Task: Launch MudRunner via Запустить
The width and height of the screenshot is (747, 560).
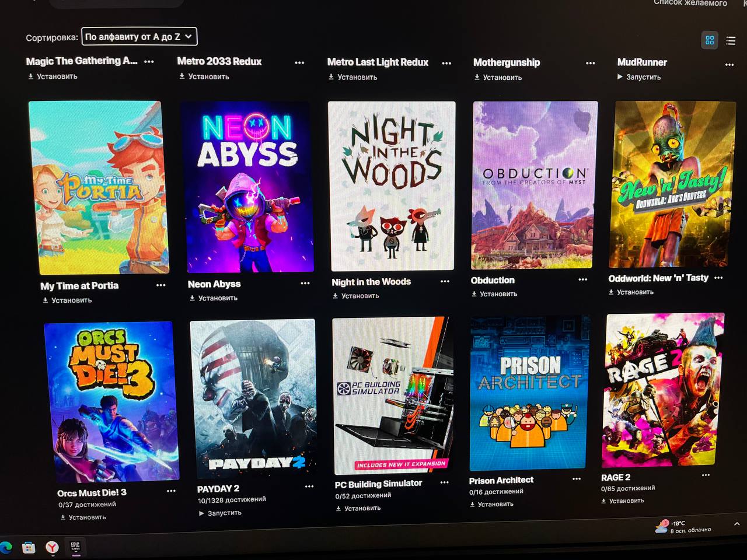Action: (639, 77)
